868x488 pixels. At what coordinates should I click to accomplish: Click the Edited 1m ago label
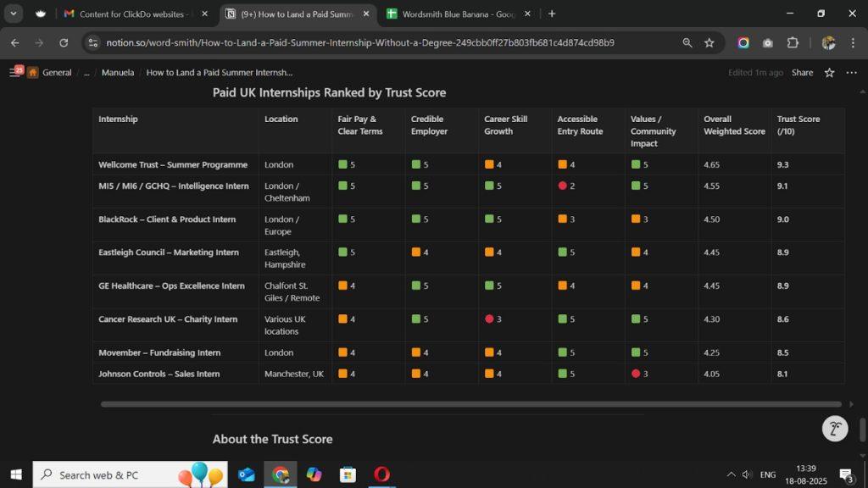click(755, 73)
